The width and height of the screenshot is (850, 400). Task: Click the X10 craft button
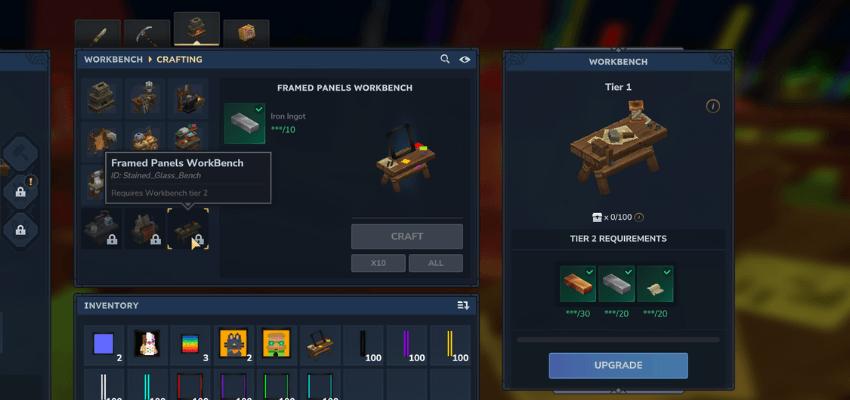coord(378,263)
